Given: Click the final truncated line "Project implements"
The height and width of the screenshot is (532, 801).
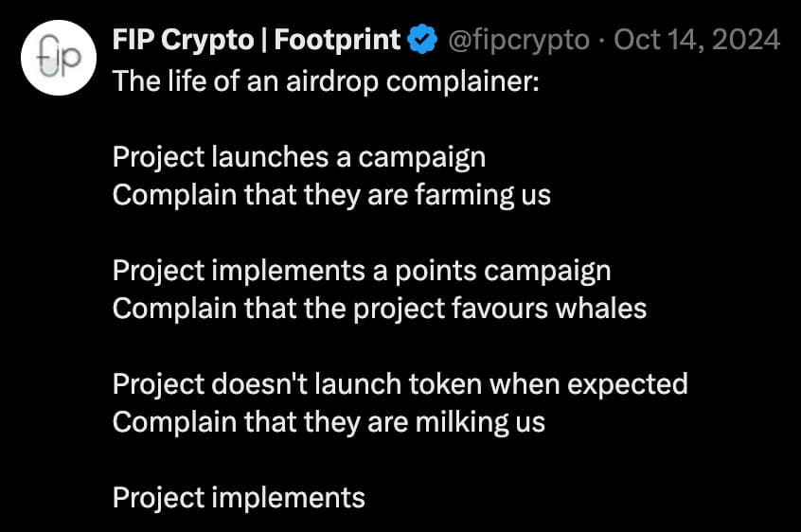Looking at the screenshot, I should click(239, 498).
